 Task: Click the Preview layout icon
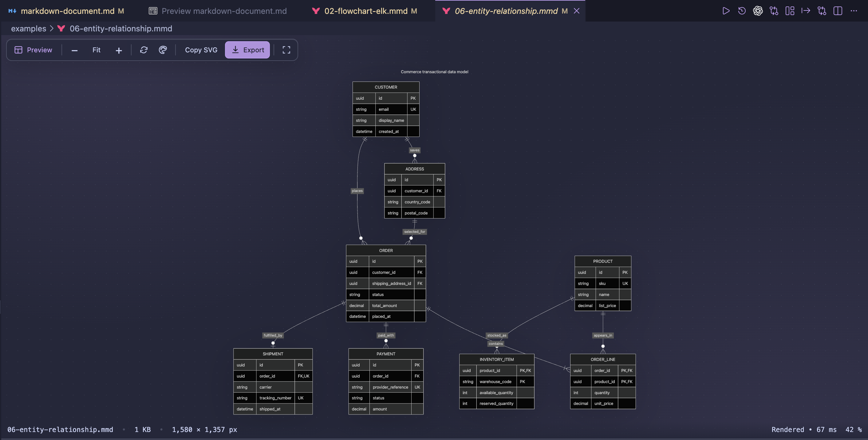pyautogui.click(x=18, y=50)
